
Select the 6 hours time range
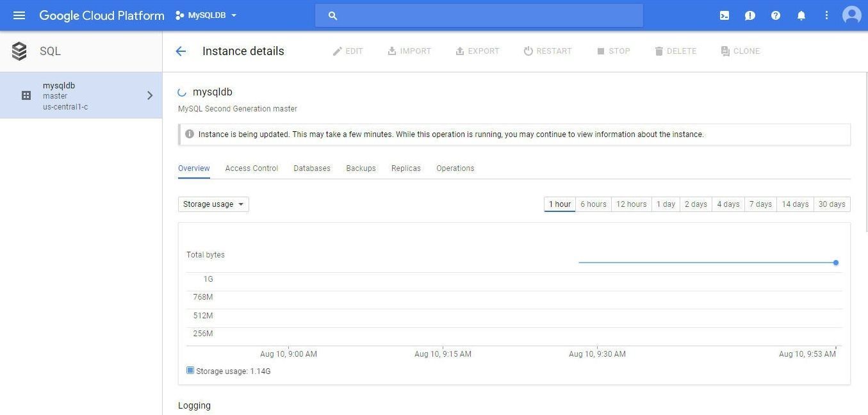coord(593,204)
